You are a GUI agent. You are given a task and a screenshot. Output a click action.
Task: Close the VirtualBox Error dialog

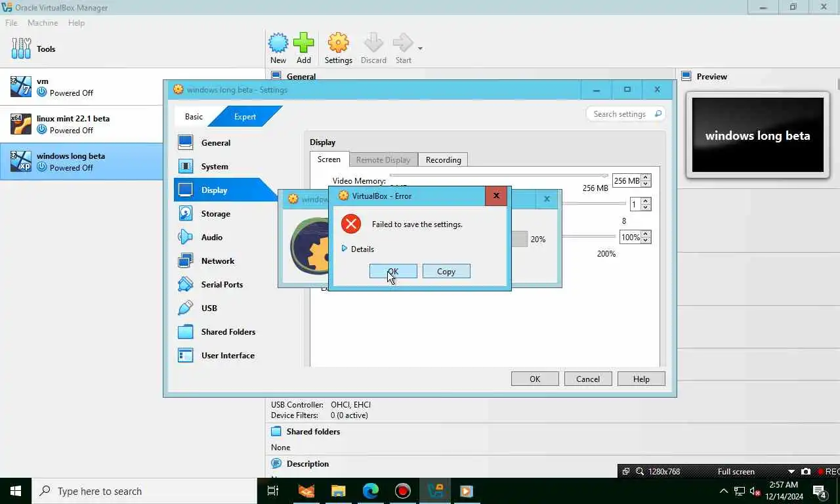496,196
